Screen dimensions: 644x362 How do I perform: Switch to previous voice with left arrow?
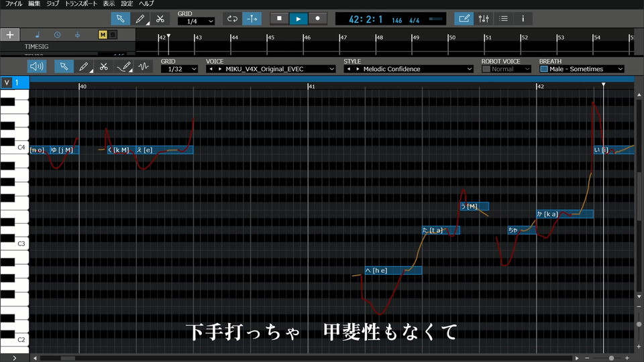(x=211, y=69)
